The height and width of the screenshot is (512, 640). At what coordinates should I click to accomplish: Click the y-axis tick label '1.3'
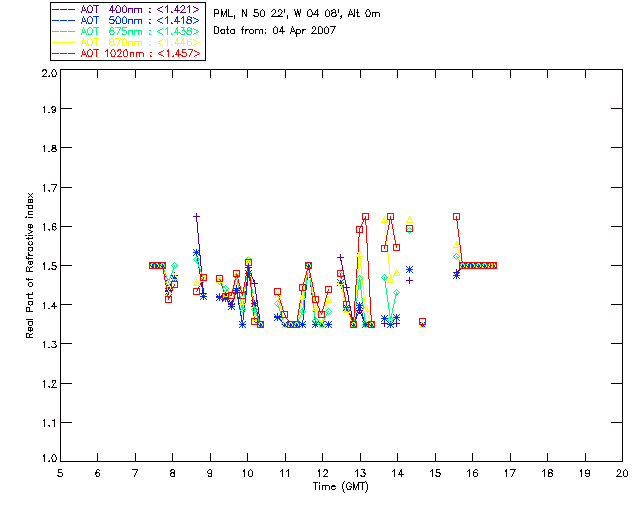(49, 344)
